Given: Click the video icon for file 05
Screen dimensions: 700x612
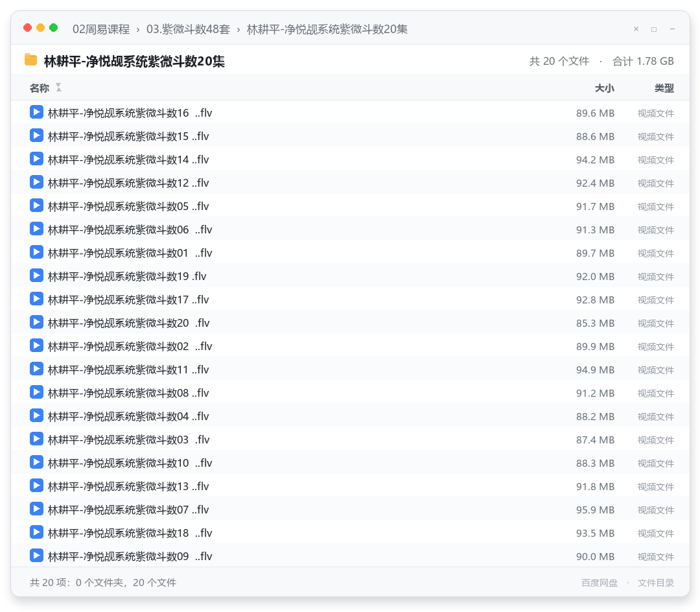Looking at the screenshot, I should point(36,206).
